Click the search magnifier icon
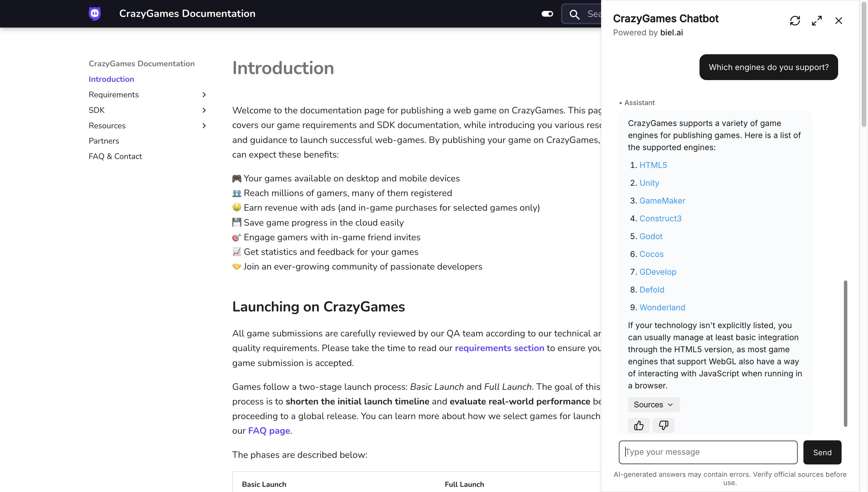Viewport: 868px width, 492px height. (574, 14)
